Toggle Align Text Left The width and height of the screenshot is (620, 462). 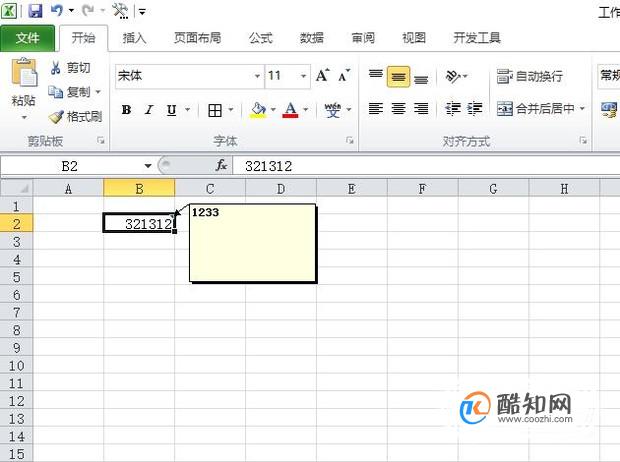tap(376, 108)
